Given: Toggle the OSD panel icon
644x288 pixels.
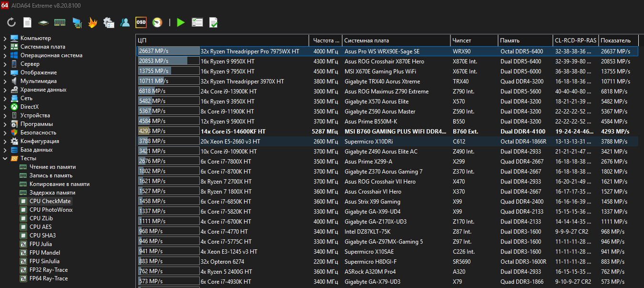Looking at the screenshot, I should [141, 22].
